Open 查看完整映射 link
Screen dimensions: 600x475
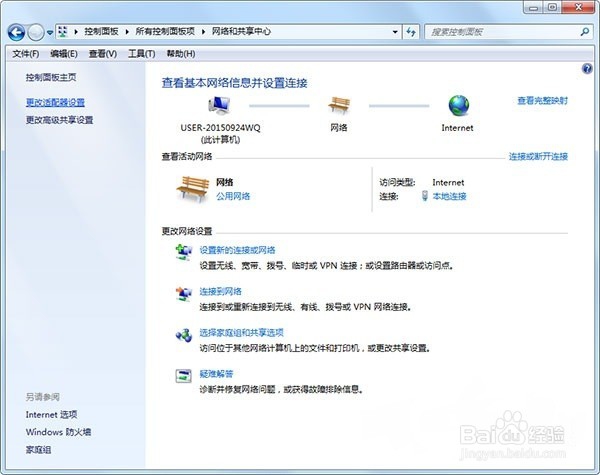pos(543,101)
